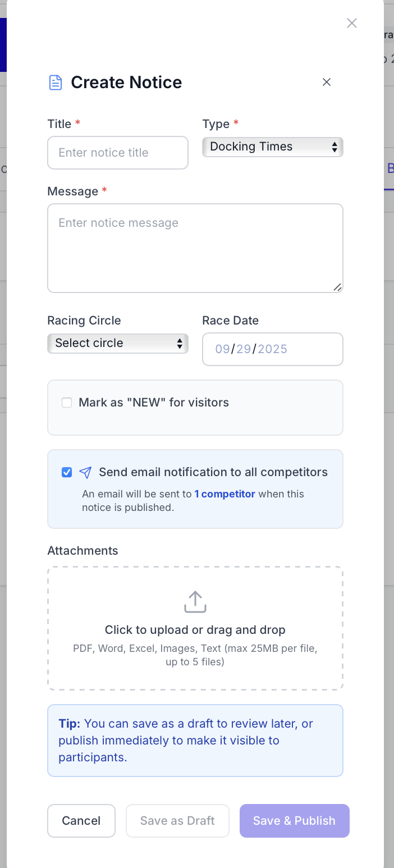The height and width of the screenshot is (868, 394).
Task: Click Save as Draft
Action: pyautogui.click(x=177, y=821)
